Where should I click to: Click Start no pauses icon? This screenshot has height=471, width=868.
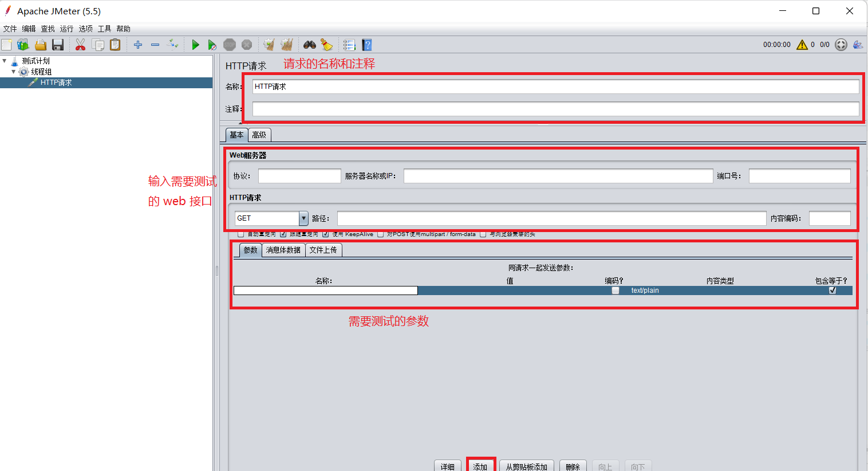(212, 45)
